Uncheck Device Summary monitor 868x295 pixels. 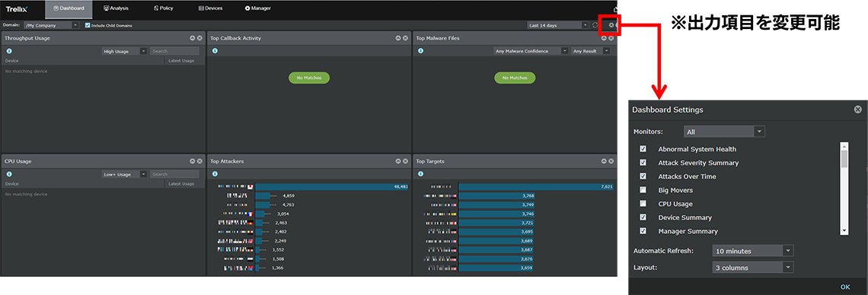pyautogui.click(x=643, y=217)
